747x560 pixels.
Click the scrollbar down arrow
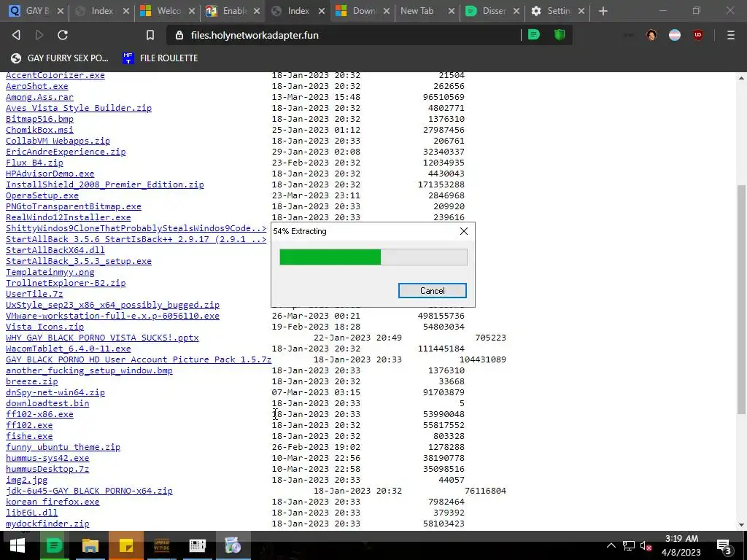click(741, 525)
